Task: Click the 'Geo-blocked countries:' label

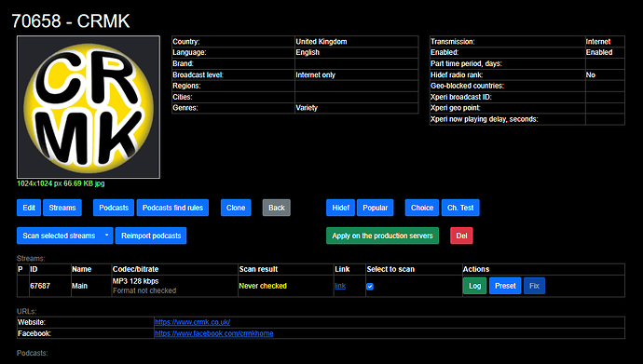Action: coord(467,86)
